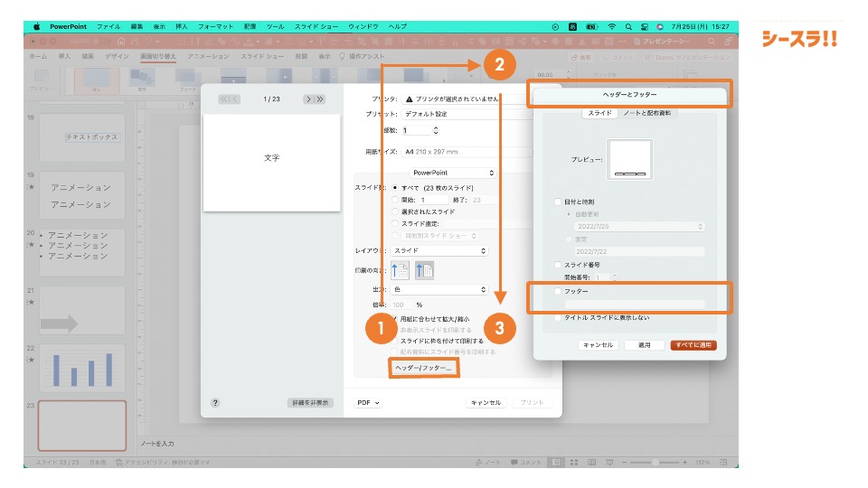Jump to last page in print preview
This screenshot has height=488, width=868.
319,99
